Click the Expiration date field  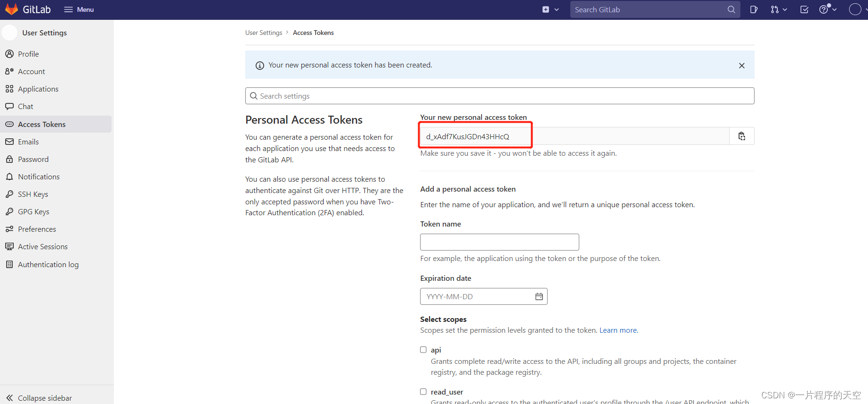point(483,296)
